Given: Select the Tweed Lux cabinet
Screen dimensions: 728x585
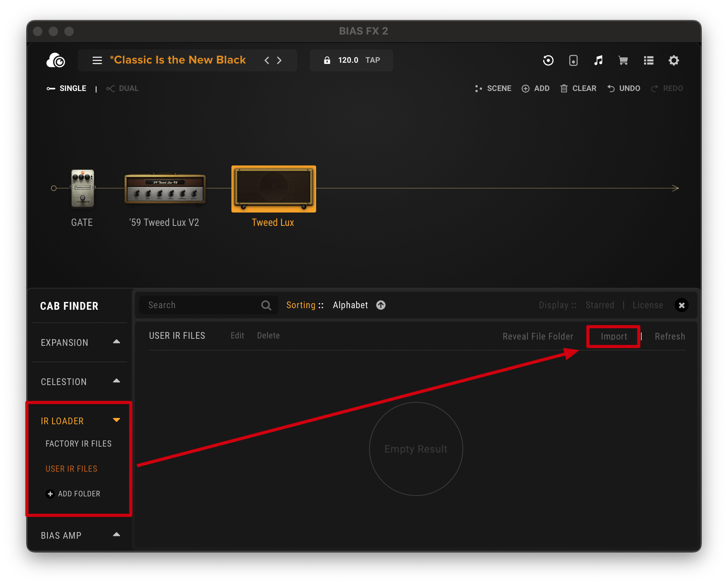Looking at the screenshot, I should click(274, 189).
